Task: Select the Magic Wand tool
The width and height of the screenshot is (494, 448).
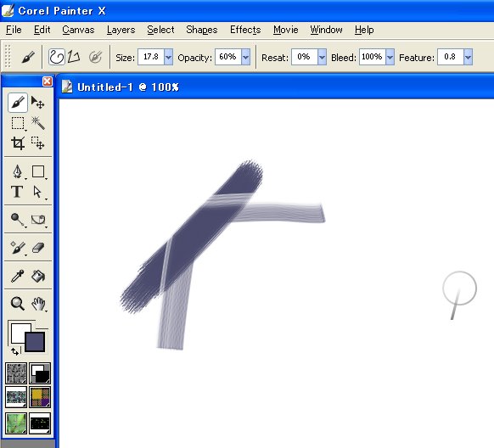Action: pos(38,123)
